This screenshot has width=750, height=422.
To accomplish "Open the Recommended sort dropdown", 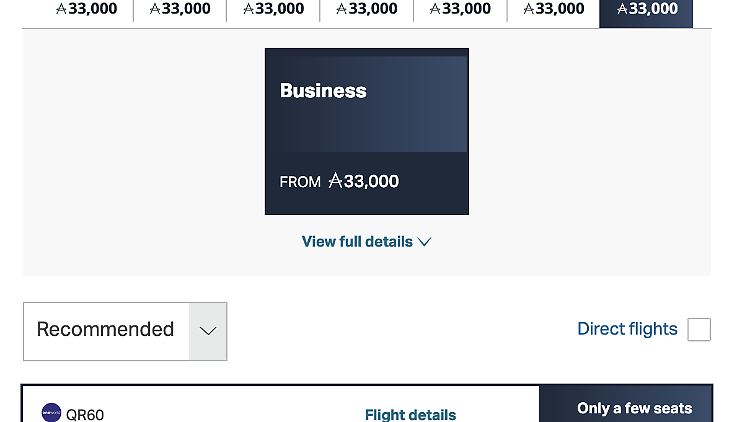I will (125, 331).
